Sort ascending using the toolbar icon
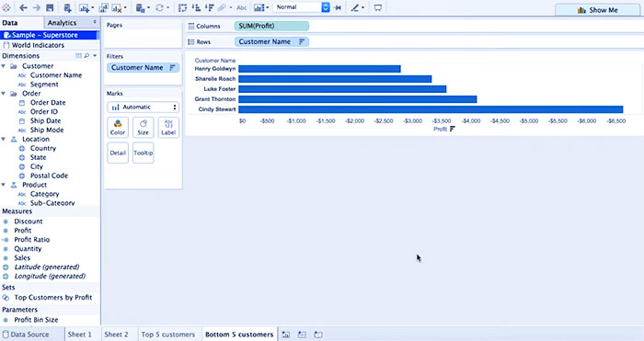Viewport: 644px width, 341px height. pos(196,7)
